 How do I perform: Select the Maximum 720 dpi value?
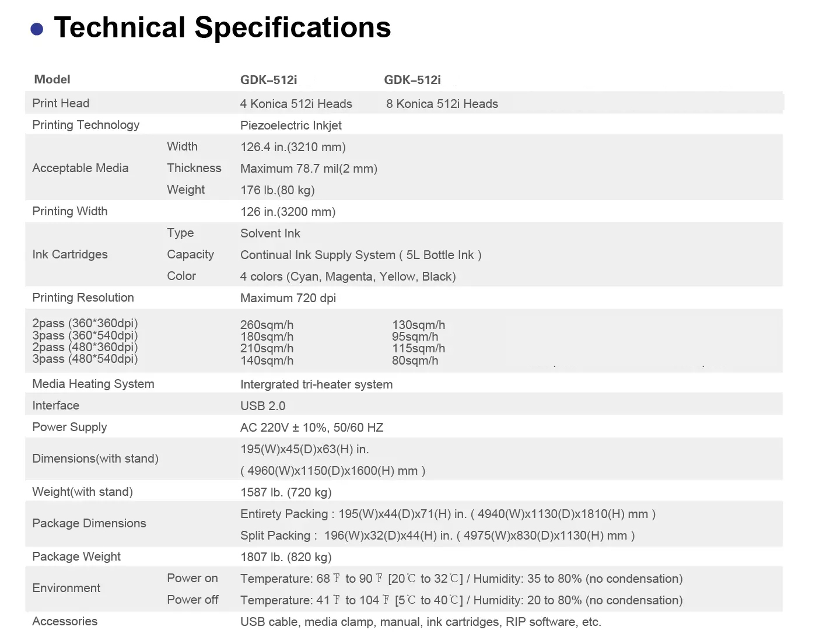[x=288, y=298]
